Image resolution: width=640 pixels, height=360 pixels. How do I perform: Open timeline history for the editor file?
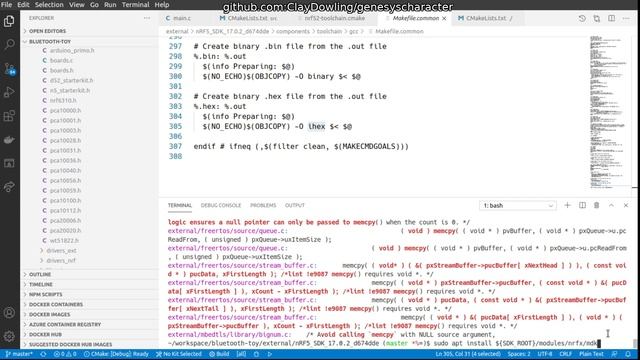tap(582, 18)
